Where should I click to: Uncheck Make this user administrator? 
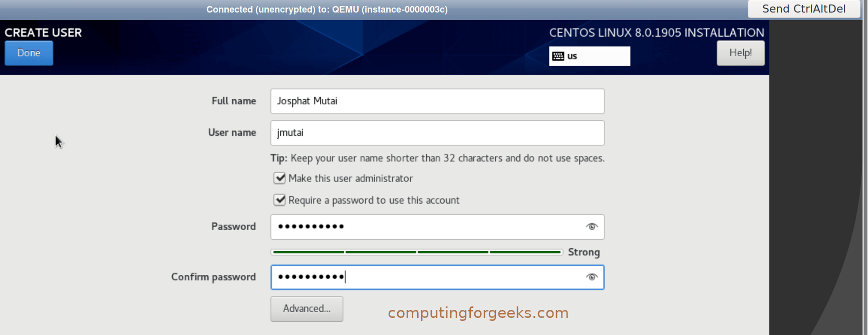(279, 178)
